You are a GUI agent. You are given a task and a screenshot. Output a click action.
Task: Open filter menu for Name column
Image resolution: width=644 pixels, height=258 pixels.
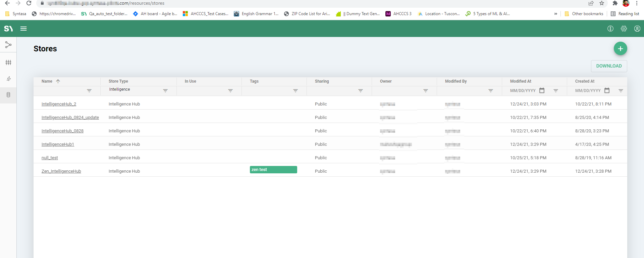(89, 91)
